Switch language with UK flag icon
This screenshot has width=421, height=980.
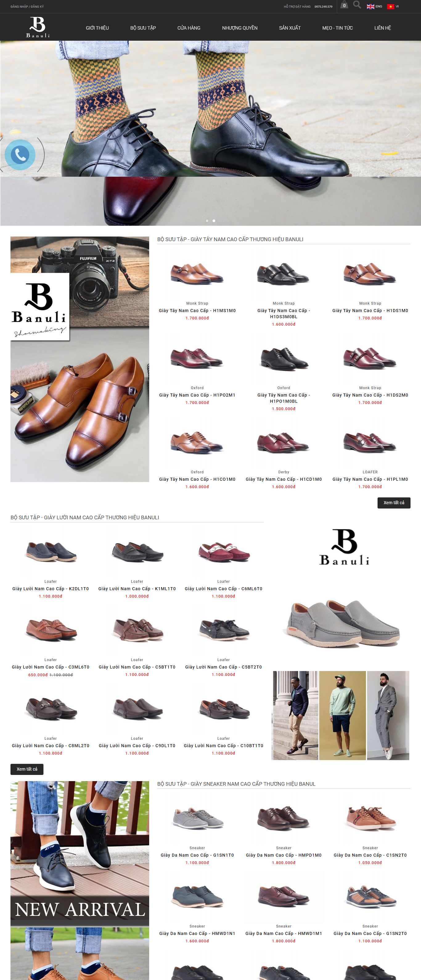(x=370, y=6)
